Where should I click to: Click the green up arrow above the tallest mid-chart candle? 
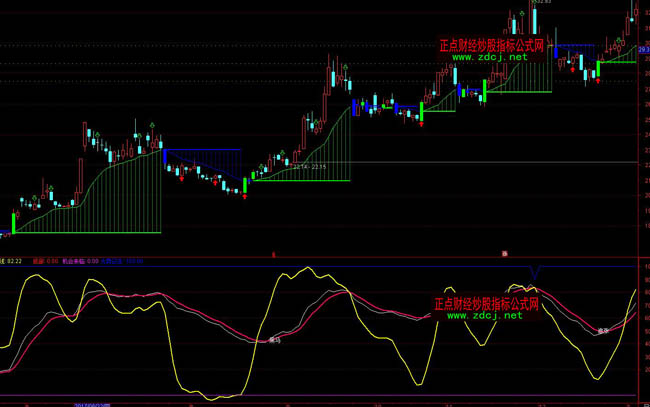click(x=345, y=68)
